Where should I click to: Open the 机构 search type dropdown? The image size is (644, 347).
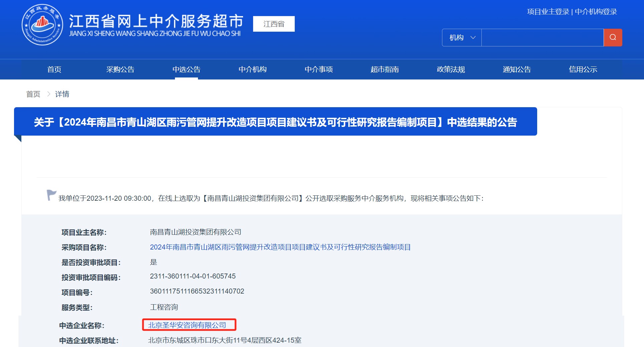tap(462, 37)
